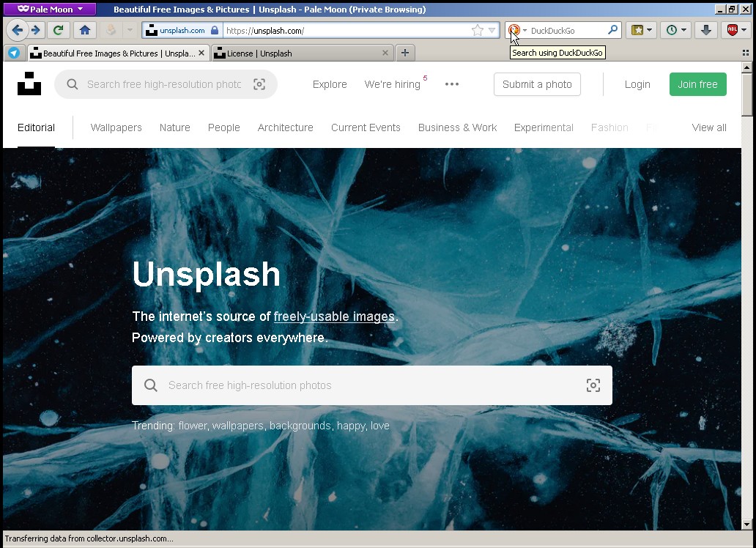Open the Experimental category
The width and height of the screenshot is (756, 548).
[x=544, y=127]
